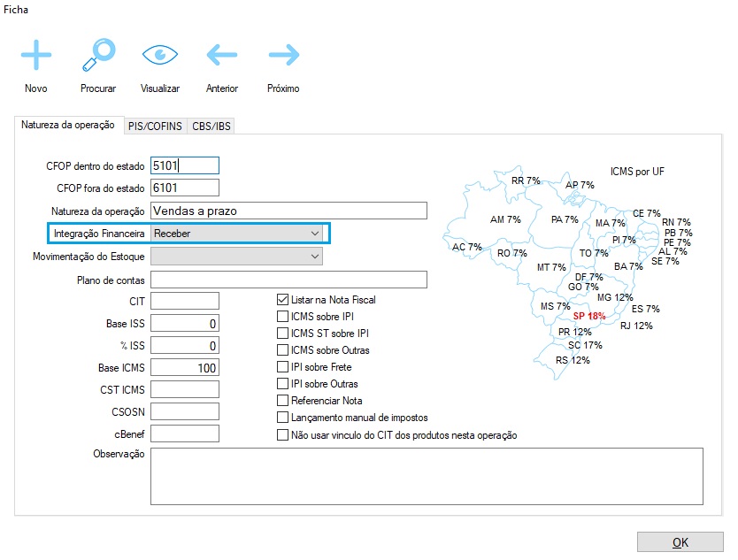Go to Anterior record arrow
Viewport: 738px width, 560px height.
221,56
